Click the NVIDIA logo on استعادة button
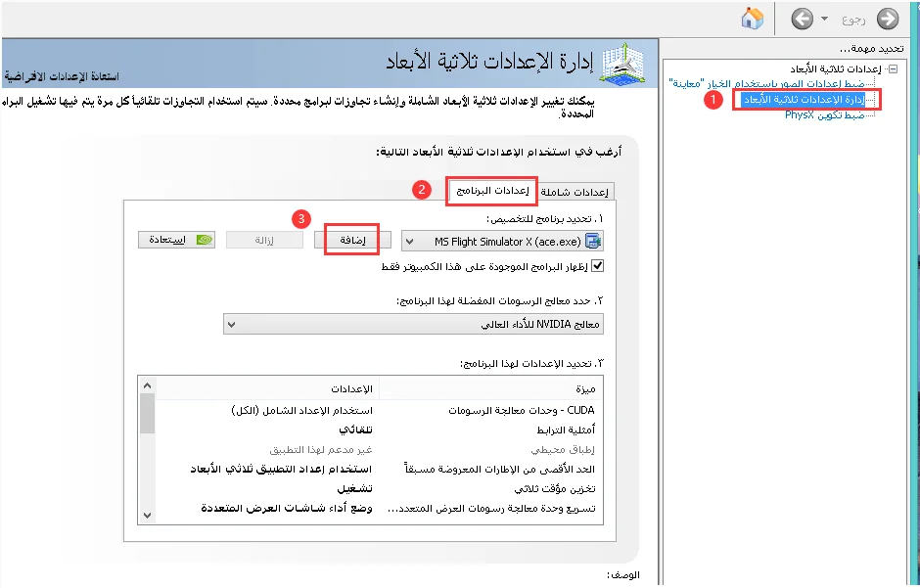The width and height of the screenshot is (920, 588). pos(205,240)
